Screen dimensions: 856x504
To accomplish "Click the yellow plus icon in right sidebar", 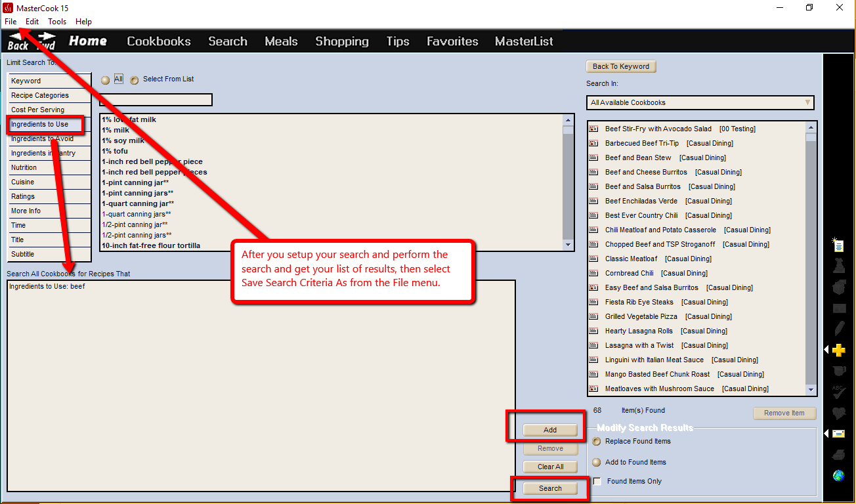I will [838, 350].
